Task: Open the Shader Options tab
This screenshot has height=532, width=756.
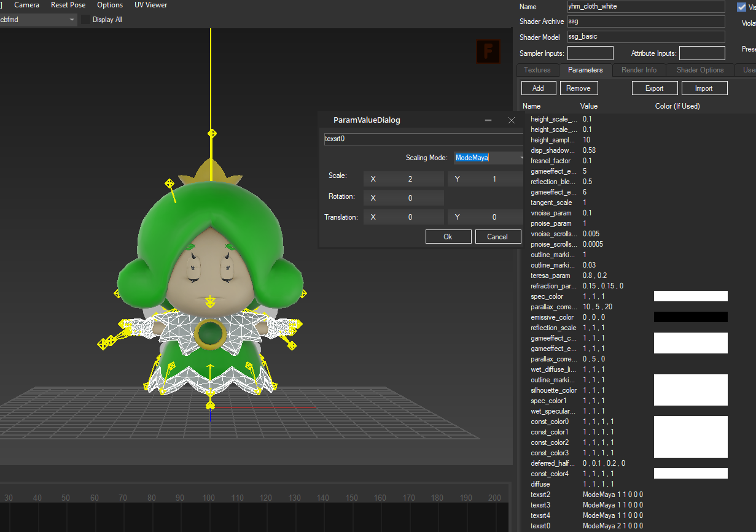Action: tap(700, 70)
